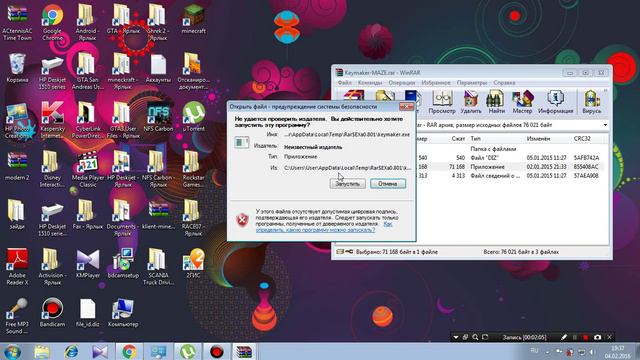Click the Information (Информация) toolbar icon
640x360 pixels.
556,102
